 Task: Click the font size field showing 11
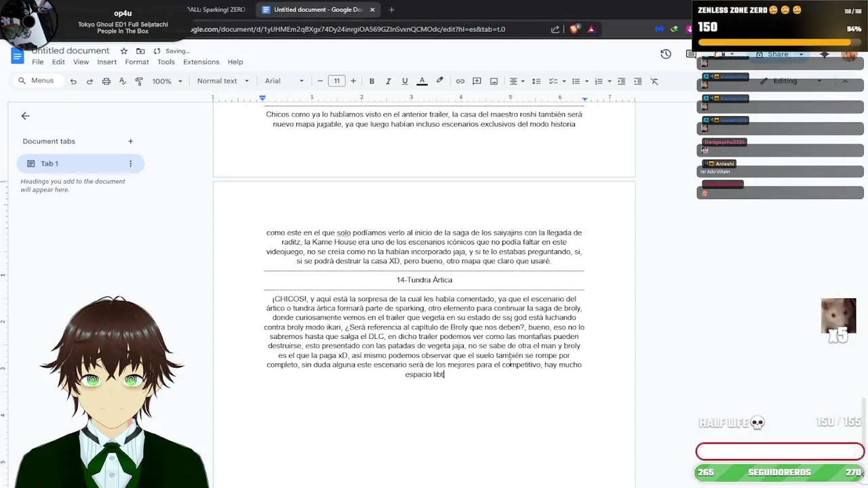click(336, 81)
